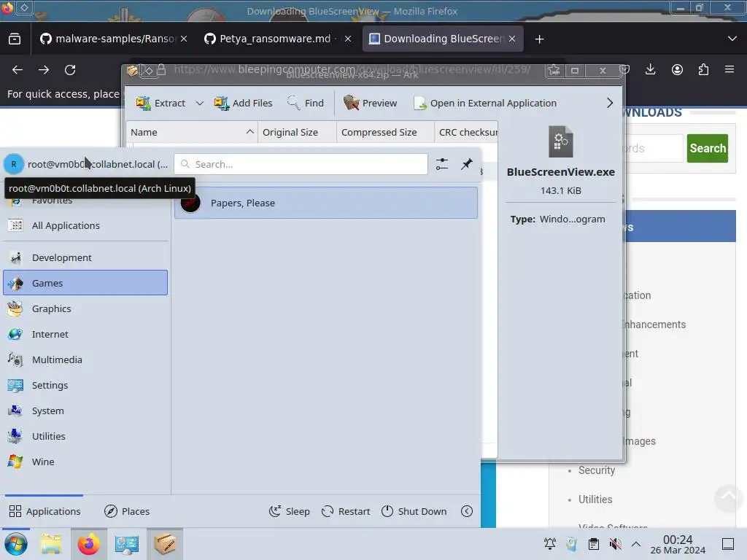Sort by Original Size column
The image size is (747, 560).
(298, 132)
